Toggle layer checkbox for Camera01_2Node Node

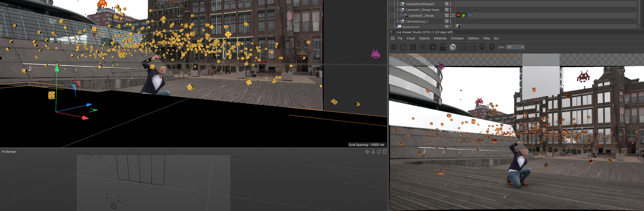447,10
